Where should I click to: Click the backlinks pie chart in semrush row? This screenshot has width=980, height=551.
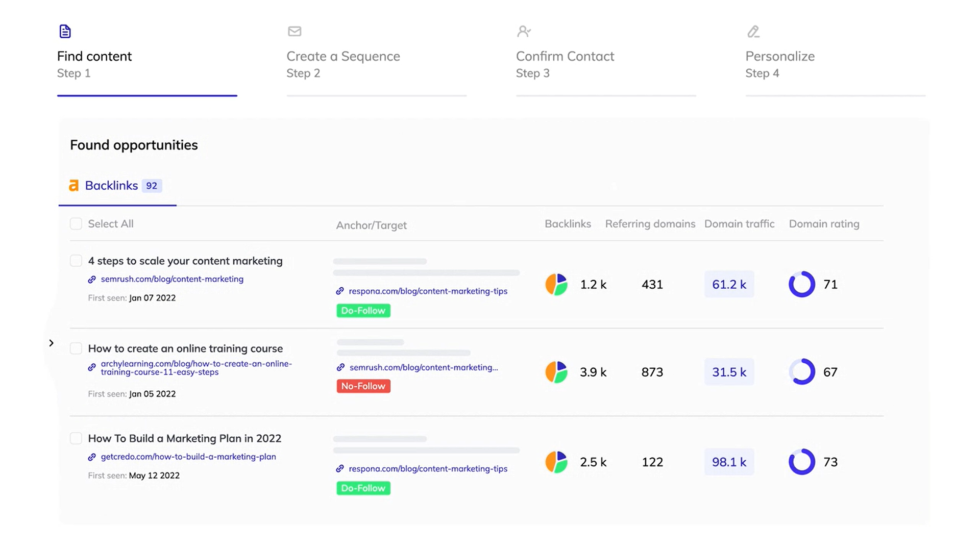click(556, 284)
